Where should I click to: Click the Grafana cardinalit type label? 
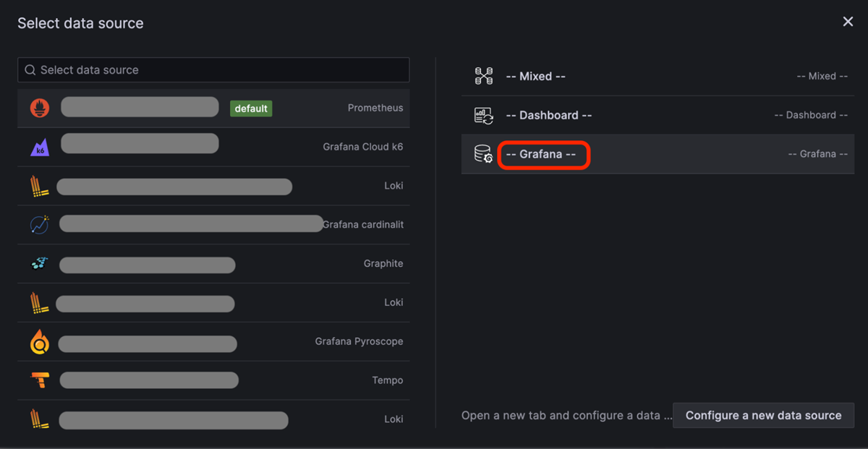tap(364, 225)
